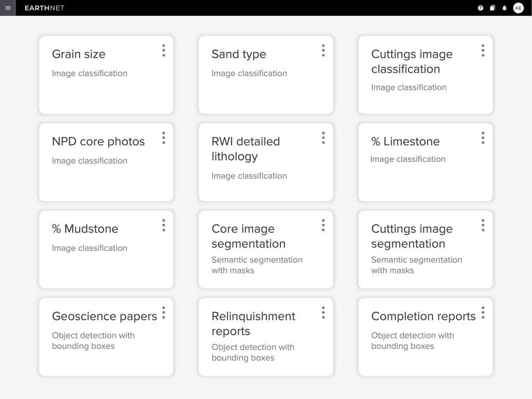The width and height of the screenshot is (532, 399).
Task: Open Core image segmentation options menu
Action: tap(323, 225)
